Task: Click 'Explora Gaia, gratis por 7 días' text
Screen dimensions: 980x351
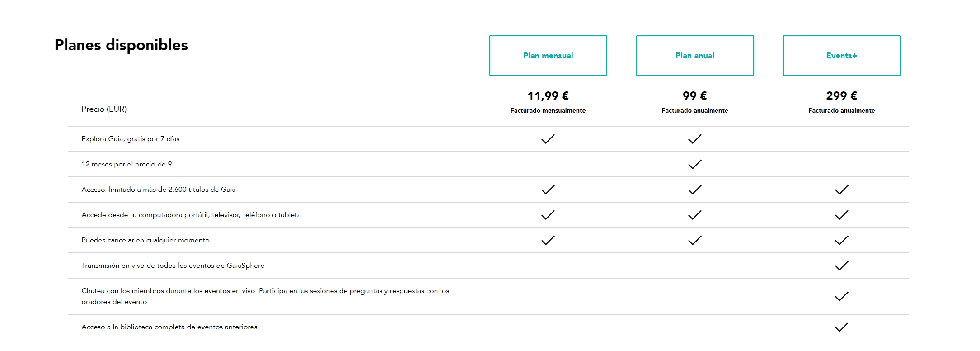Action: click(x=131, y=139)
